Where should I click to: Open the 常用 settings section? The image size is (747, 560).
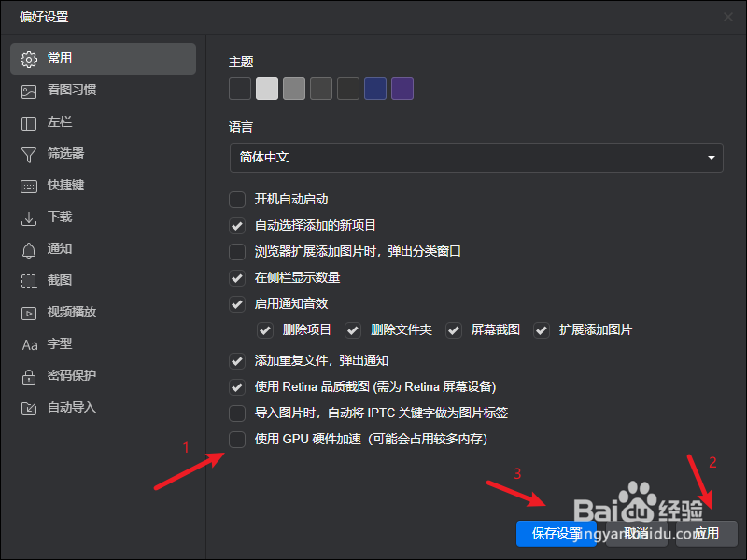(103, 59)
